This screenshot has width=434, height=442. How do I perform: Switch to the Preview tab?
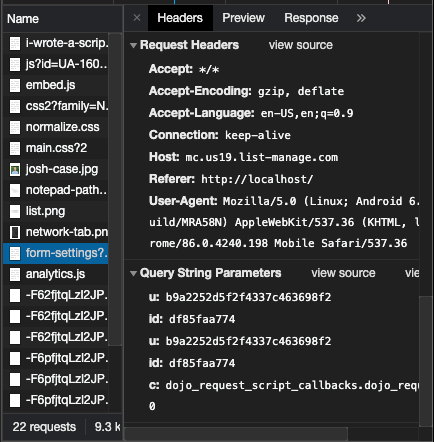pos(243,18)
